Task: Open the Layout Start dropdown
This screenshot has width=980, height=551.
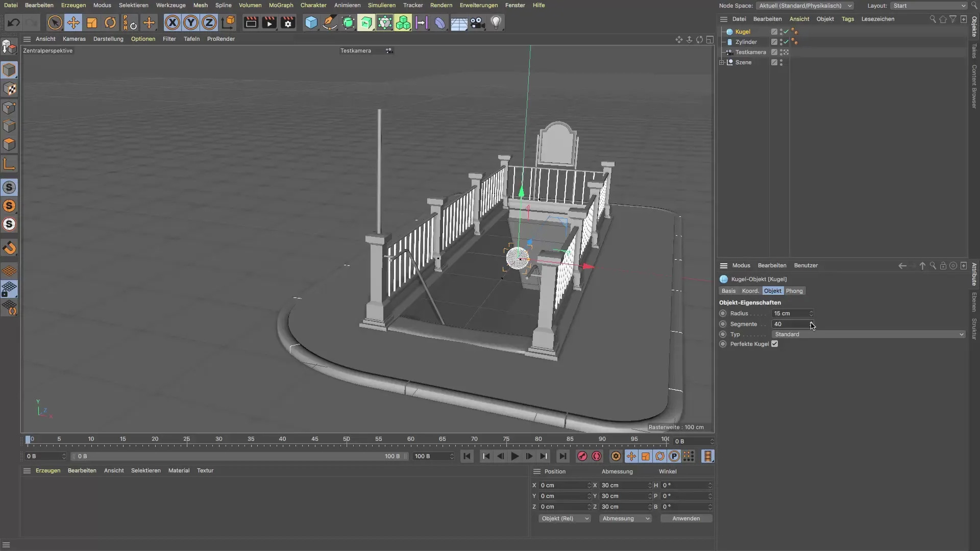Action: tap(929, 6)
